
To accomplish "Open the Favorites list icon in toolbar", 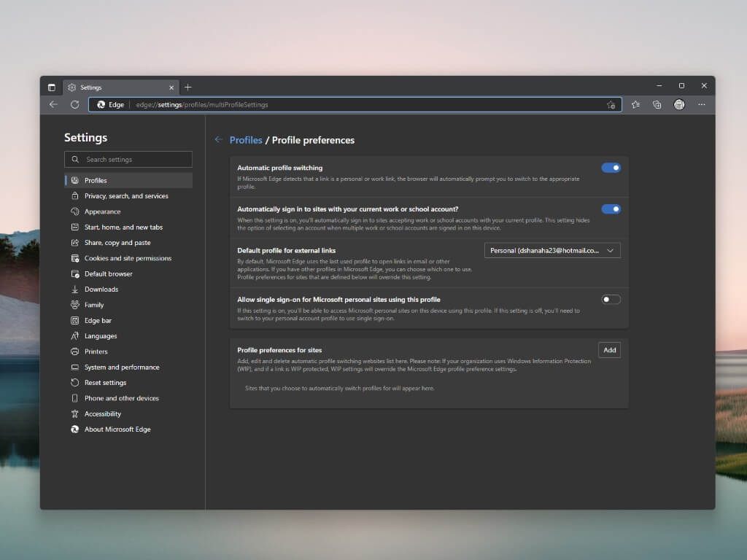I will [635, 104].
